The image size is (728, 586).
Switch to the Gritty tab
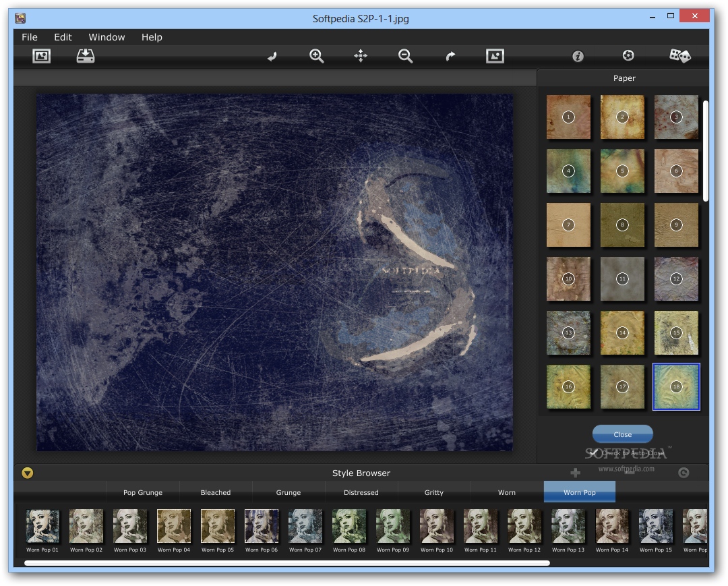tap(434, 492)
